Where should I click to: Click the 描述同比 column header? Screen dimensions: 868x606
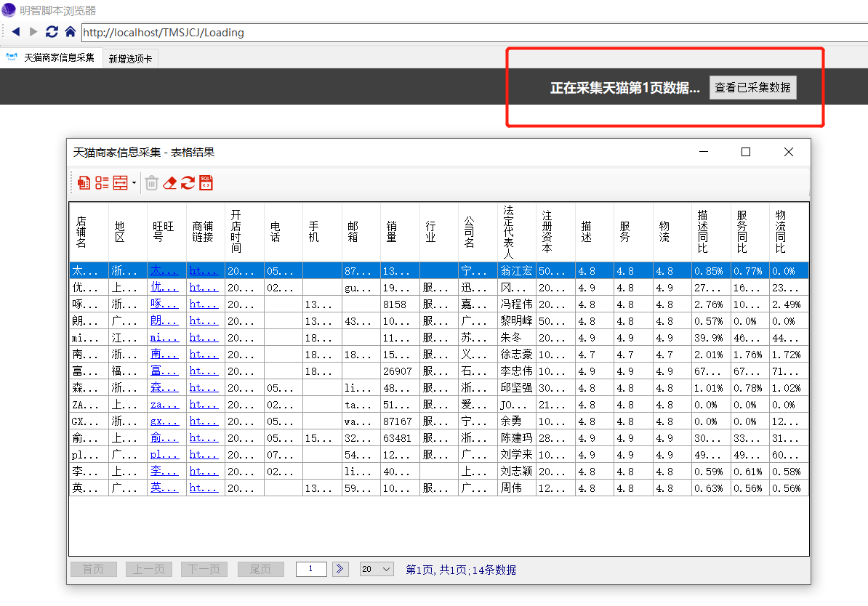click(x=712, y=232)
